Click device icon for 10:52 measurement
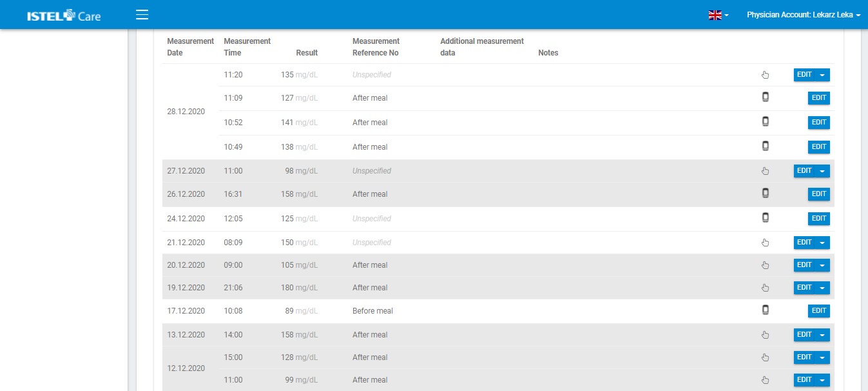The height and width of the screenshot is (391, 868). coord(766,121)
